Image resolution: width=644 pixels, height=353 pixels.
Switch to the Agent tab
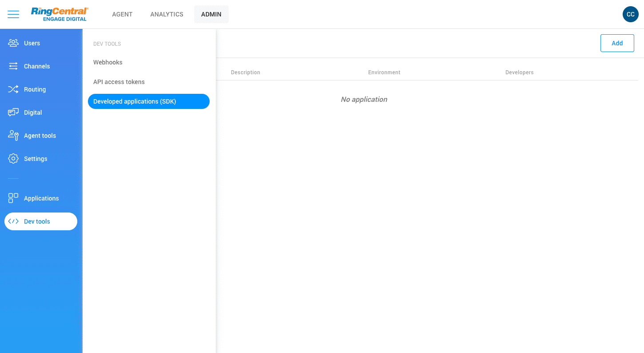point(122,14)
